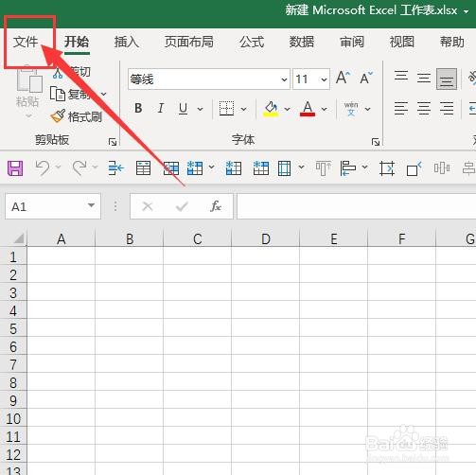Click the distribute horizontally icon in quick toolbar
476x475 pixels.
click(442, 167)
